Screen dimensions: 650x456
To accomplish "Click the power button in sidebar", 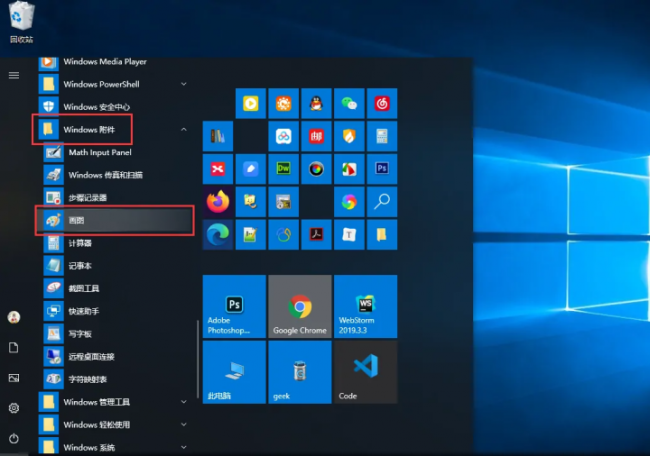I will [x=14, y=438].
